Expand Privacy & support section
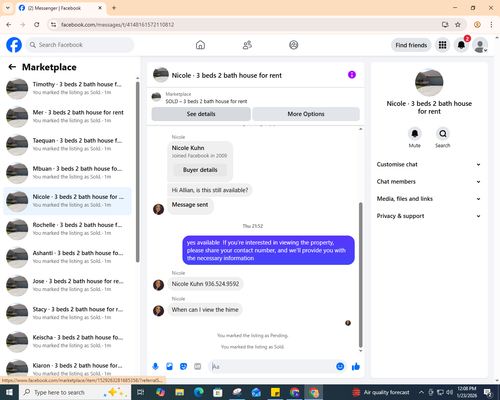 pos(429,216)
